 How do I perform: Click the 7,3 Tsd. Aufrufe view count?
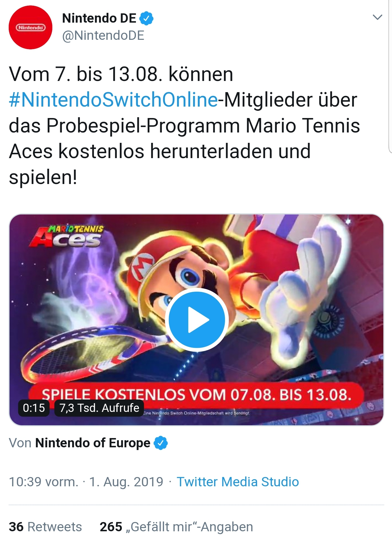point(99,408)
